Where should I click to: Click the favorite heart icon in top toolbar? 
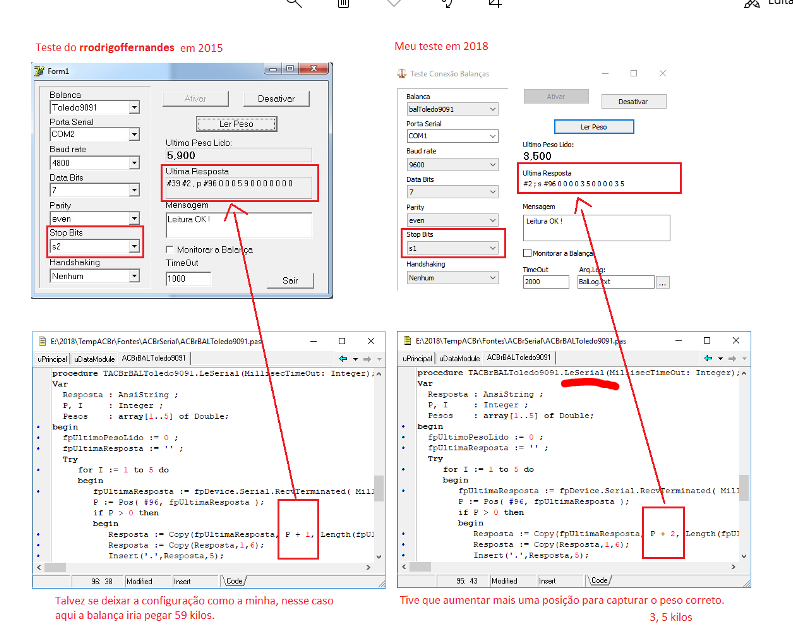(x=394, y=3)
